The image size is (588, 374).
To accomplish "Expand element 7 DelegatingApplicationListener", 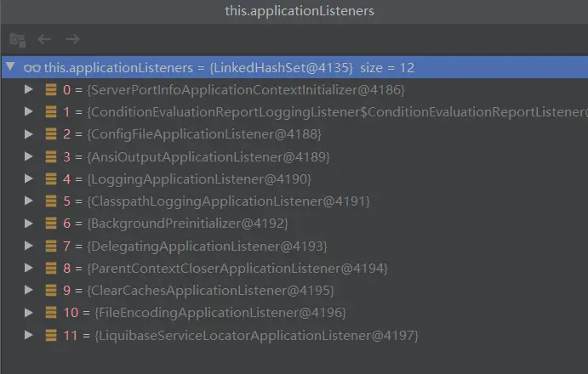I will point(28,246).
